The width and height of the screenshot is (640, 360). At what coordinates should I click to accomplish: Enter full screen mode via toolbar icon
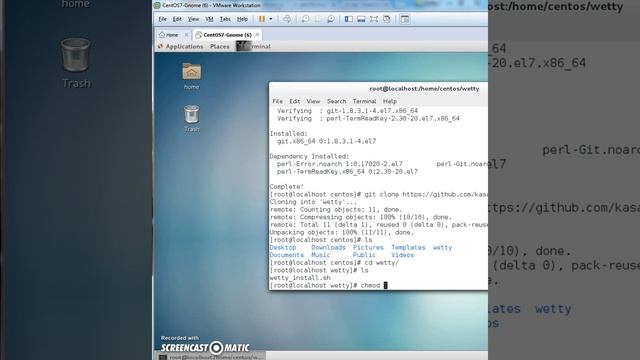coord(374,19)
